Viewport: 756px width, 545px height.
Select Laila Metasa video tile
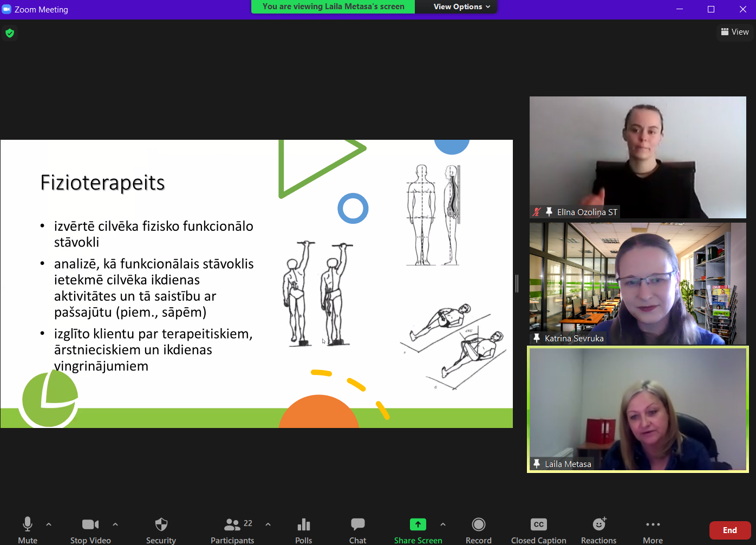click(638, 409)
